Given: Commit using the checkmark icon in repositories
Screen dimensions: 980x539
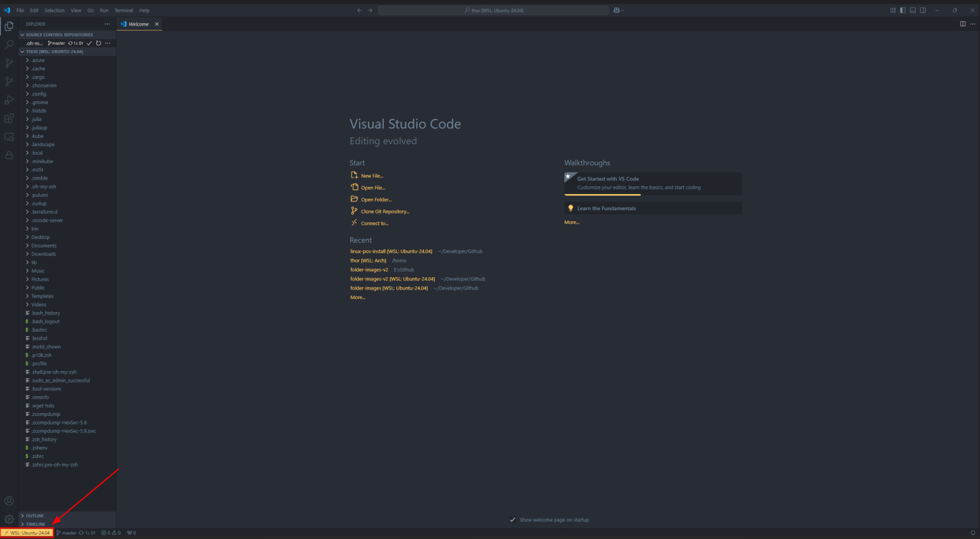Looking at the screenshot, I should (x=90, y=43).
